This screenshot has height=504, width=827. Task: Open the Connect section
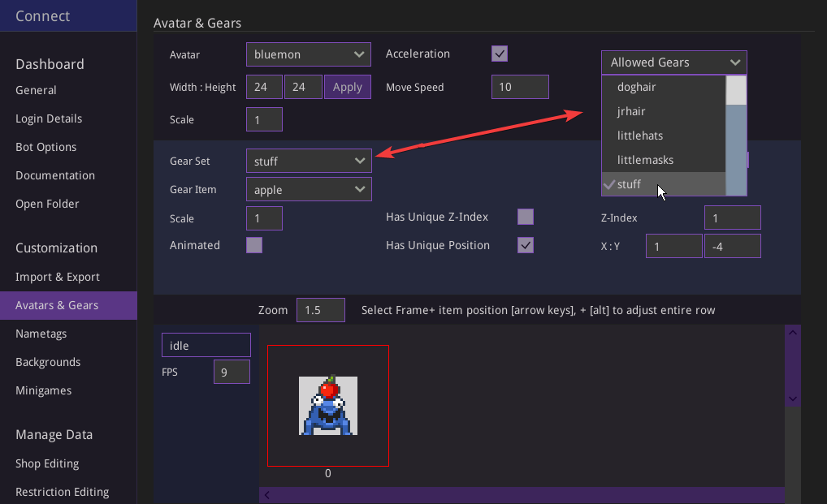[x=68, y=15]
